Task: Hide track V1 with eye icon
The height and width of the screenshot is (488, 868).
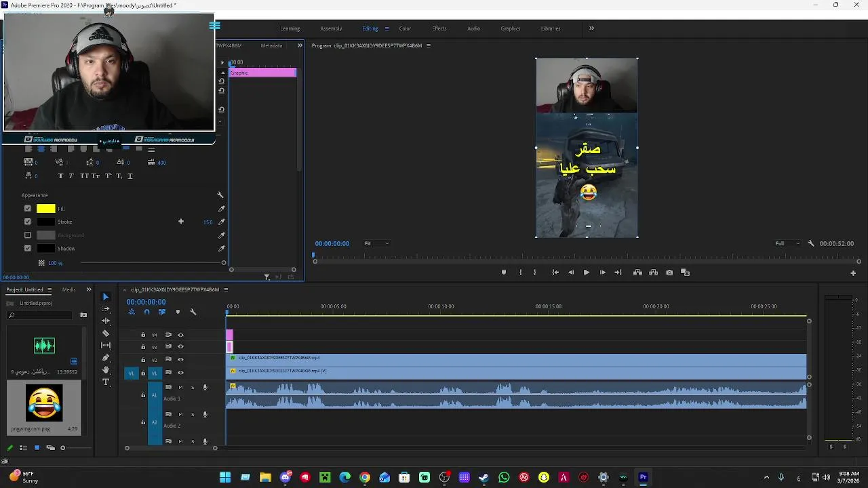Action: [180, 373]
